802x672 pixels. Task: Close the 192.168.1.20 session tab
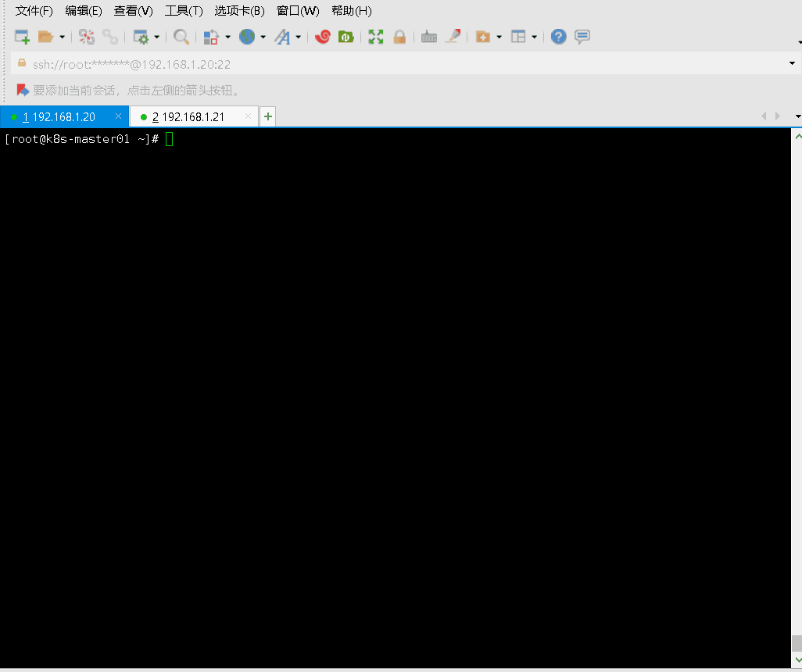(x=118, y=116)
